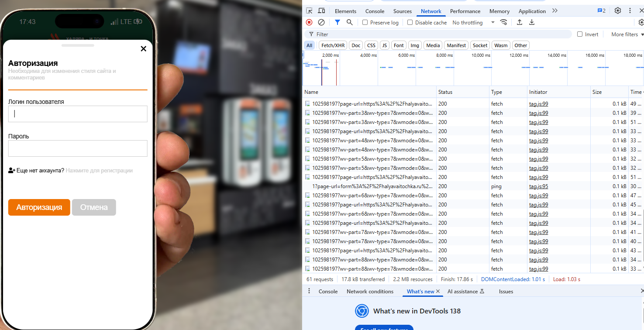
Task: Import HAR file with upload arrow
Action: 520,22
